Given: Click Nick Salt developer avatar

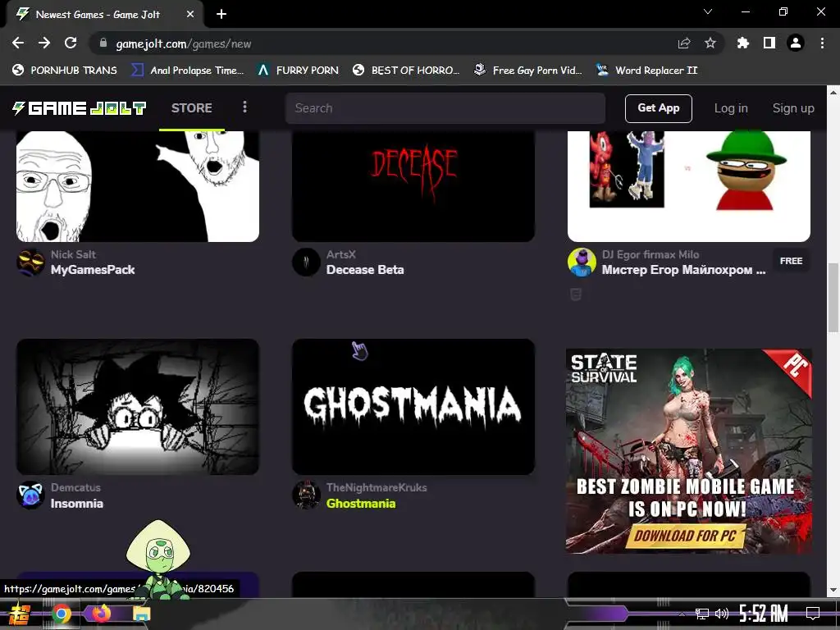Looking at the screenshot, I should pos(30,262).
